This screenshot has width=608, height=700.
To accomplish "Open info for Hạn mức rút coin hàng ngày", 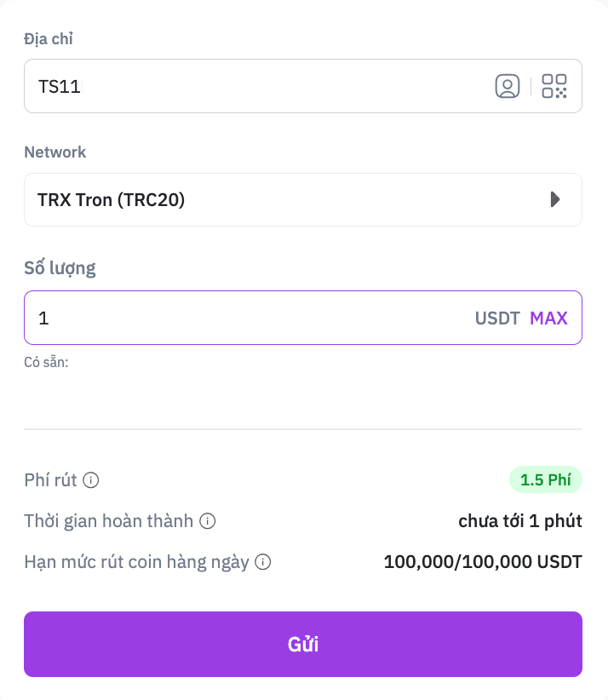I will 263,562.
